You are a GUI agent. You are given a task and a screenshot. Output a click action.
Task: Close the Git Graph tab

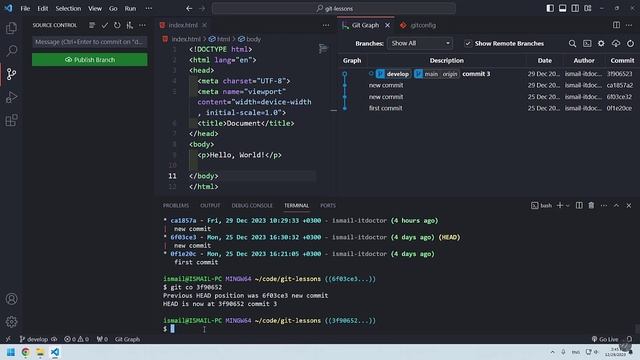387,25
